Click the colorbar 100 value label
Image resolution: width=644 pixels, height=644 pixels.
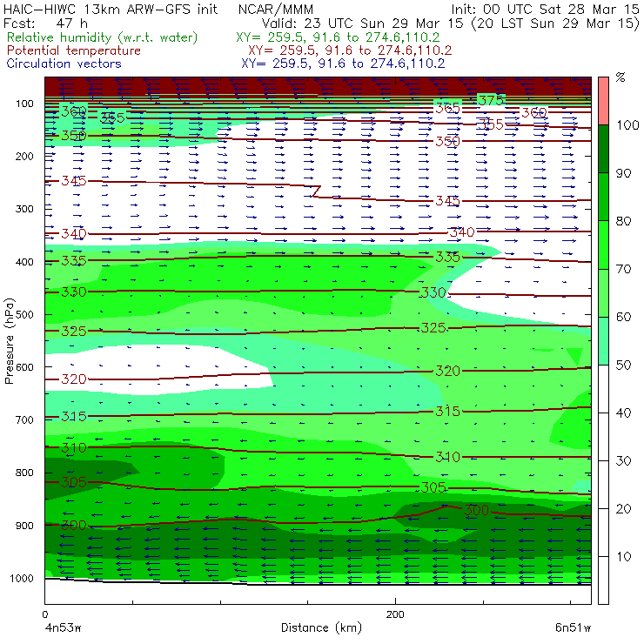tap(627, 125)
